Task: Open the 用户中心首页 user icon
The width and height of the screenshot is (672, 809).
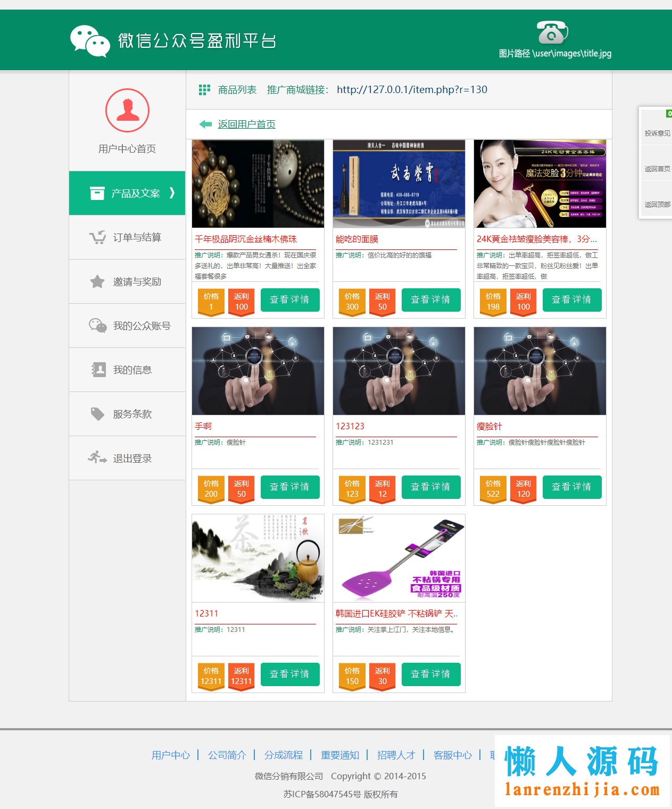Action: tap(127, 110)
